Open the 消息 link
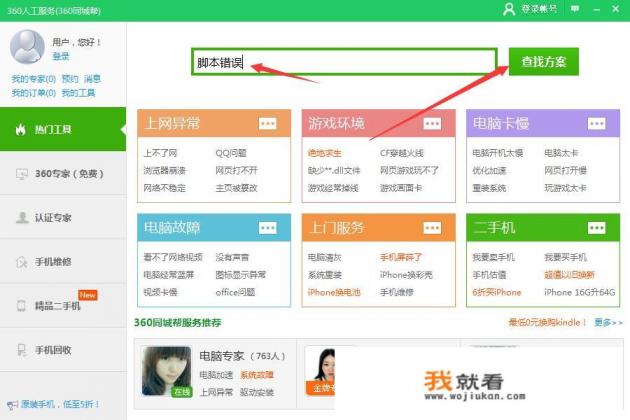The width and height of the screenshot is (630, 420). coord(92,79)
